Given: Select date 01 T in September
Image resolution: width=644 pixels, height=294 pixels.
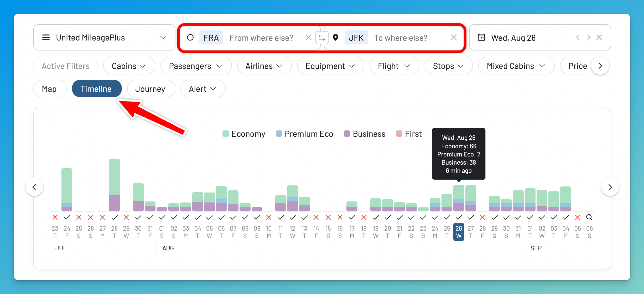Looking at the screenshot, I should click(530, 232).
